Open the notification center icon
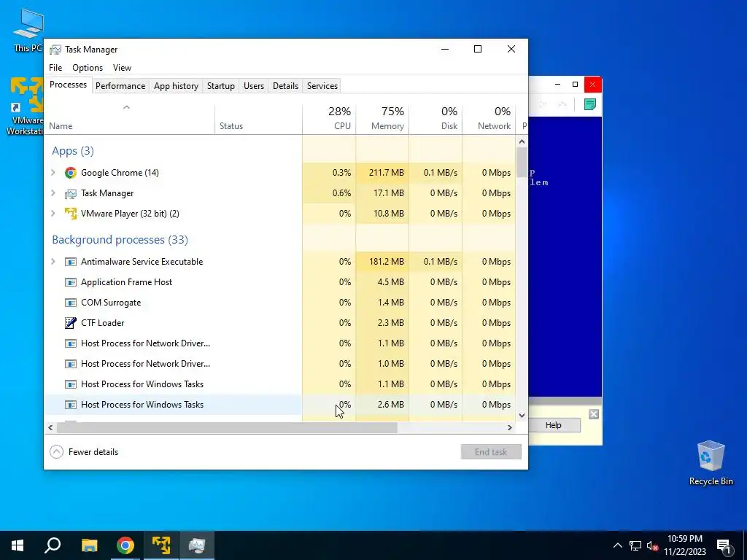The height and width of the screenshot is (560, 747). click(x=724, y=546)
